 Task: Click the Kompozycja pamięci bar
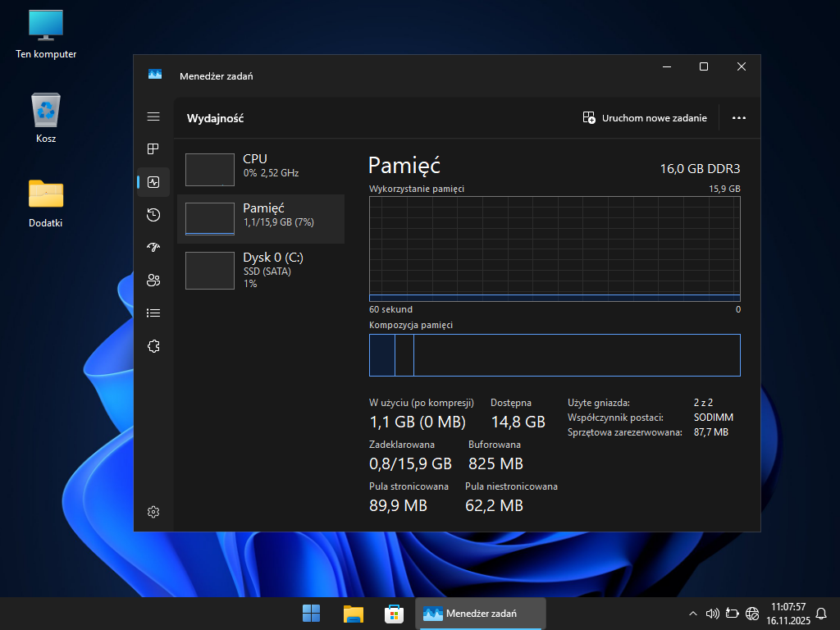(x=555, y=355)
